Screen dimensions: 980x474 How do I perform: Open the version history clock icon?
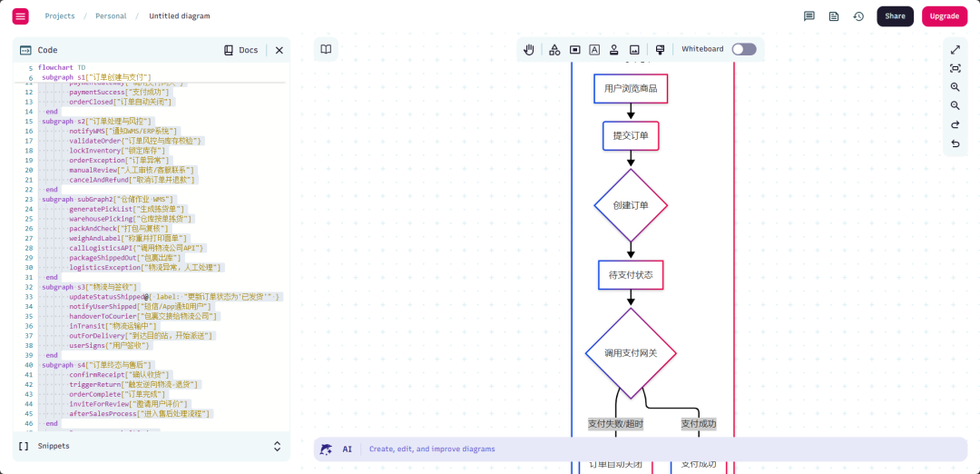point(858,16)
